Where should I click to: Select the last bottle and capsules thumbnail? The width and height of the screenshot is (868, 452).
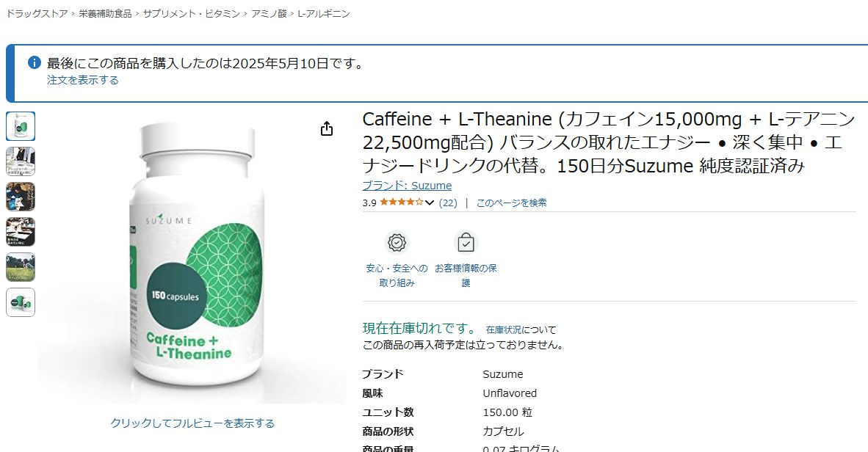(21, 302)
